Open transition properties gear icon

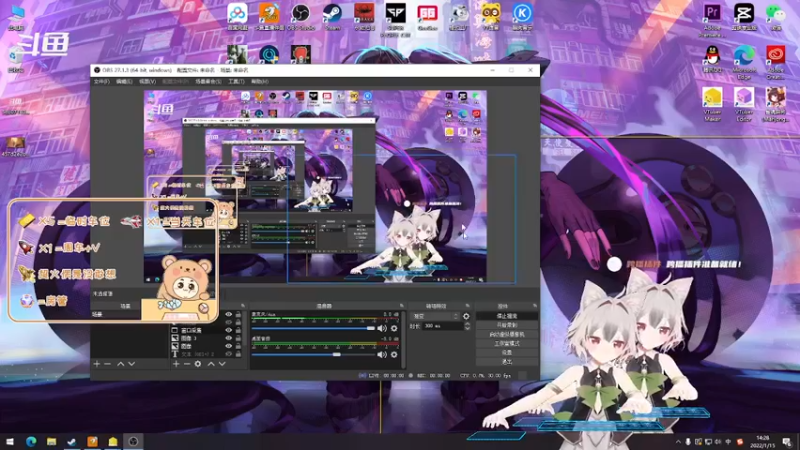click(466, 316)
